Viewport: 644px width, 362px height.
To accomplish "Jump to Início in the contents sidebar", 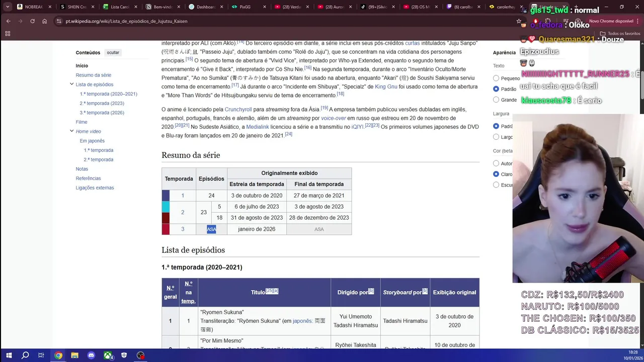I will (x=82, y=66).
